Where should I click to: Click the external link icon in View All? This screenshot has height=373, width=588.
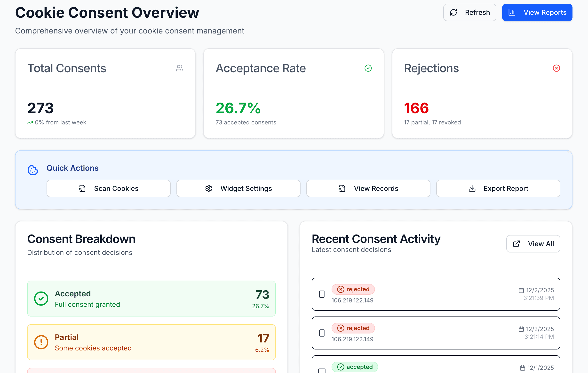click(516, 243)
